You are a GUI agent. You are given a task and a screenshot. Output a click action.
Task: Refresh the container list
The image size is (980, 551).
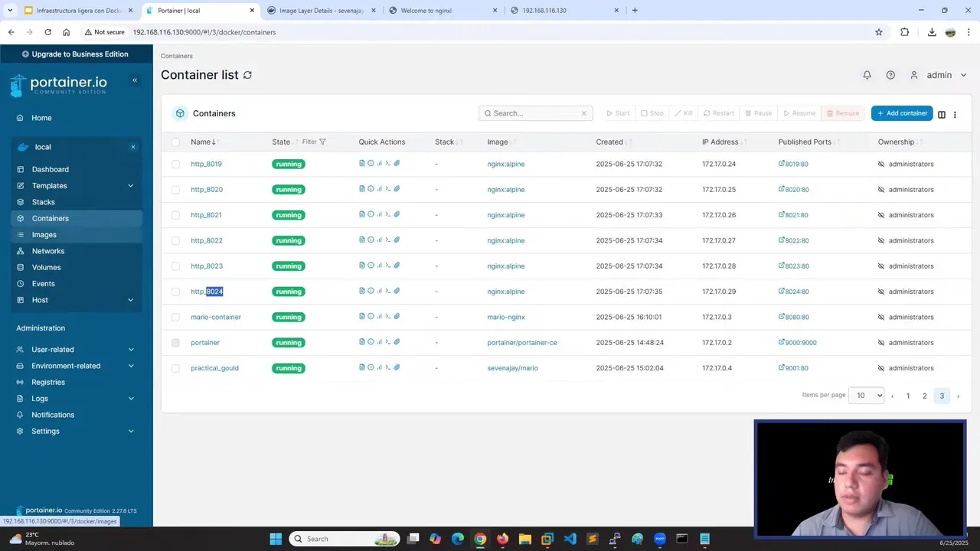click(247, 75)
